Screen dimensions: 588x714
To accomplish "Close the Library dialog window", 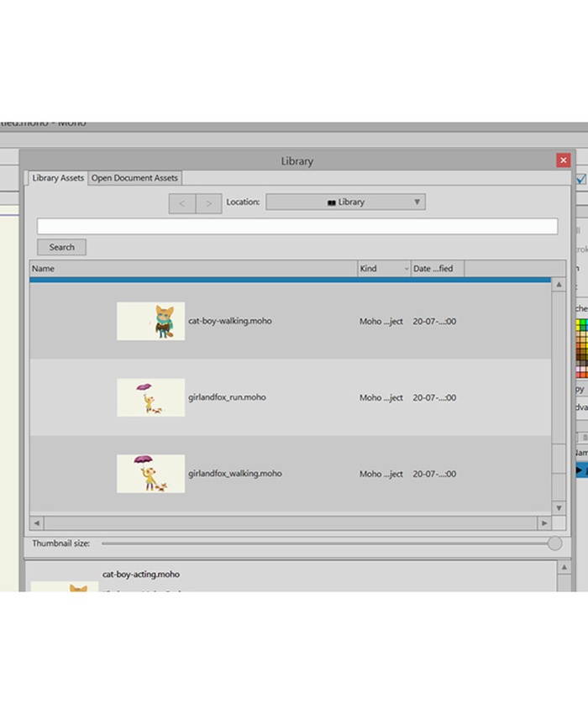I will click(563, 160).
